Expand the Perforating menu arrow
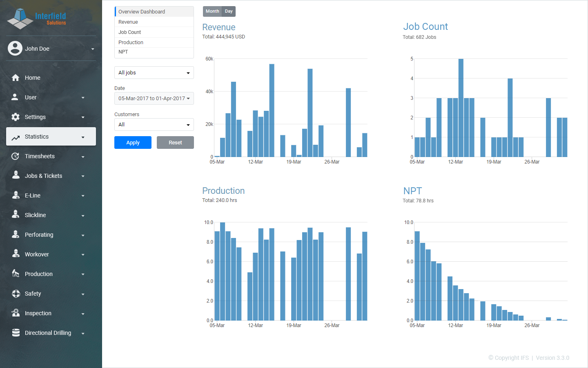The width and height of the screenshot is (588, 368). (x=83, y=236)
